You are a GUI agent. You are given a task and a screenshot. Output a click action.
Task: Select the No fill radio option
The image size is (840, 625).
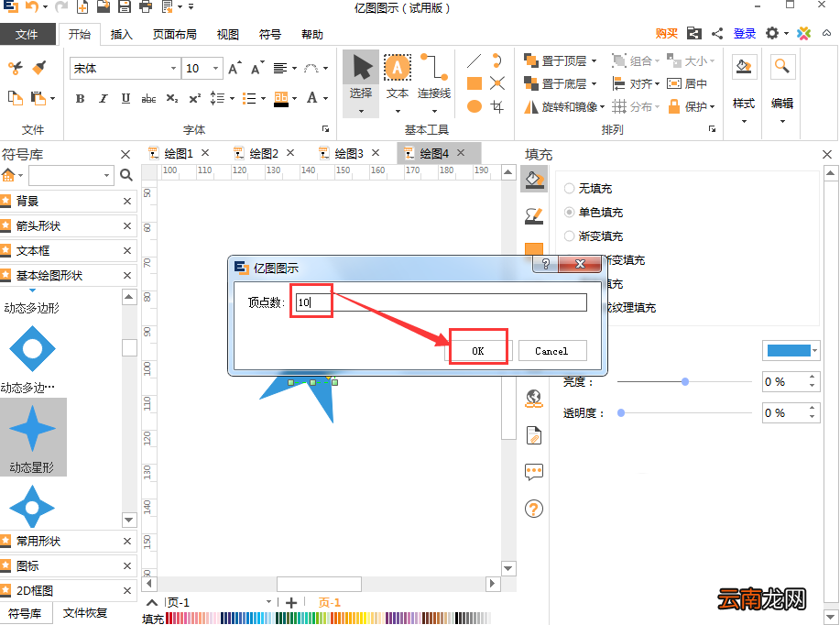click(x=570, y=188)
